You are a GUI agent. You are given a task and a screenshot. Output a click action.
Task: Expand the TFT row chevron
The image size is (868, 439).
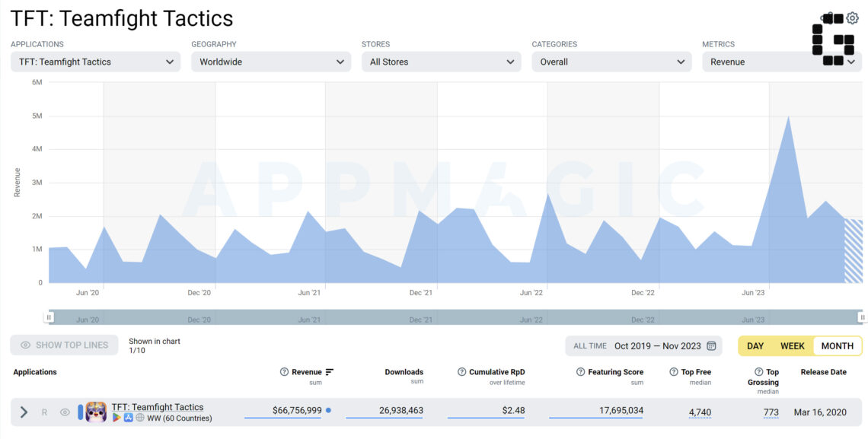pos(24,412)
